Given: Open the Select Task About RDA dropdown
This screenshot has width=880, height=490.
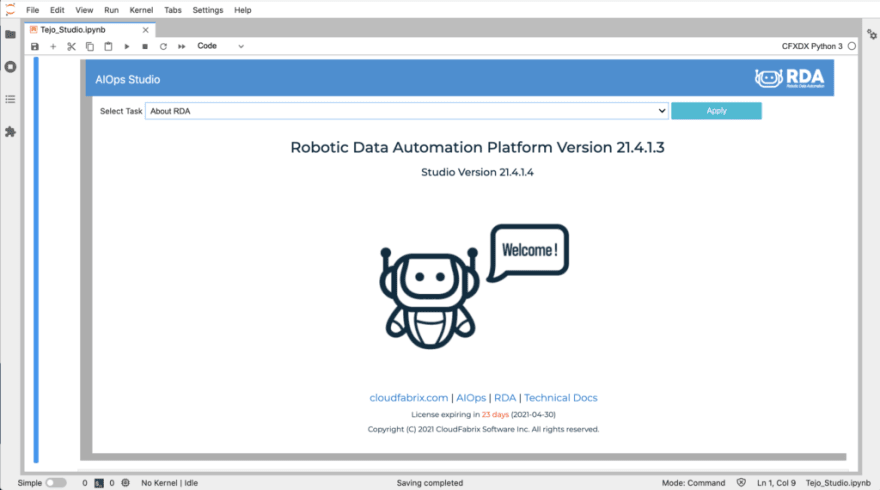Looking at the screenshot, I should click(x=407, y=111).
